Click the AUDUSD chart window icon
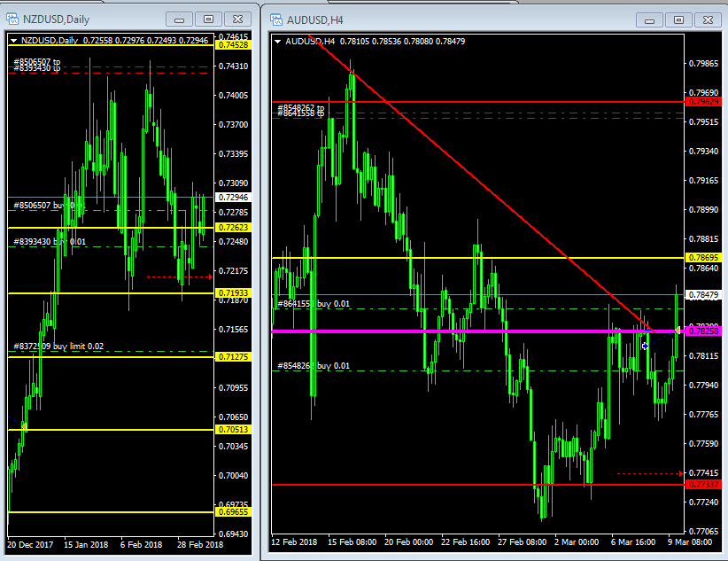Screen dimensions: 728x561 point(276,19)
